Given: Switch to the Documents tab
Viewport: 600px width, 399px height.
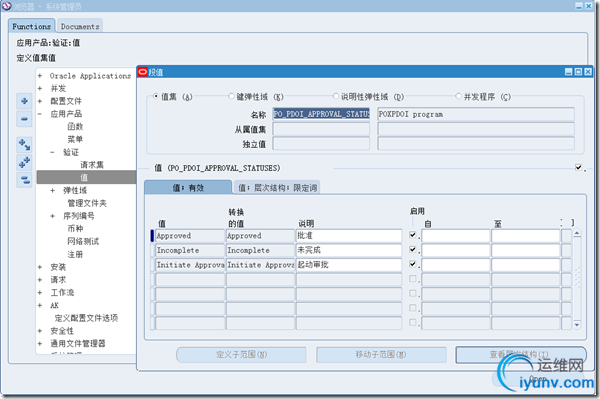Looking at the screenshot, I should 80,26.
